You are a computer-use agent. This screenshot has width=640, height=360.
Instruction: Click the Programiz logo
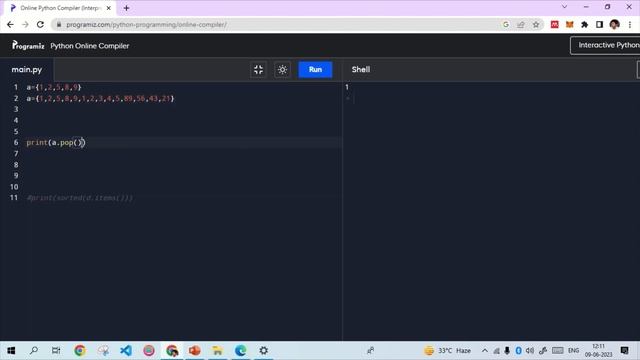coord(28,45)
